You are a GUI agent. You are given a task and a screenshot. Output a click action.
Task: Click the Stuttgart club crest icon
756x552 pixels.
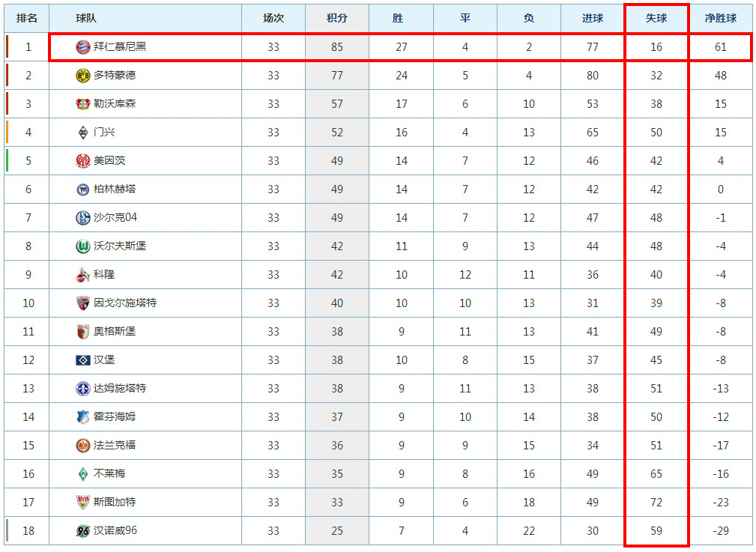point(82,503)
